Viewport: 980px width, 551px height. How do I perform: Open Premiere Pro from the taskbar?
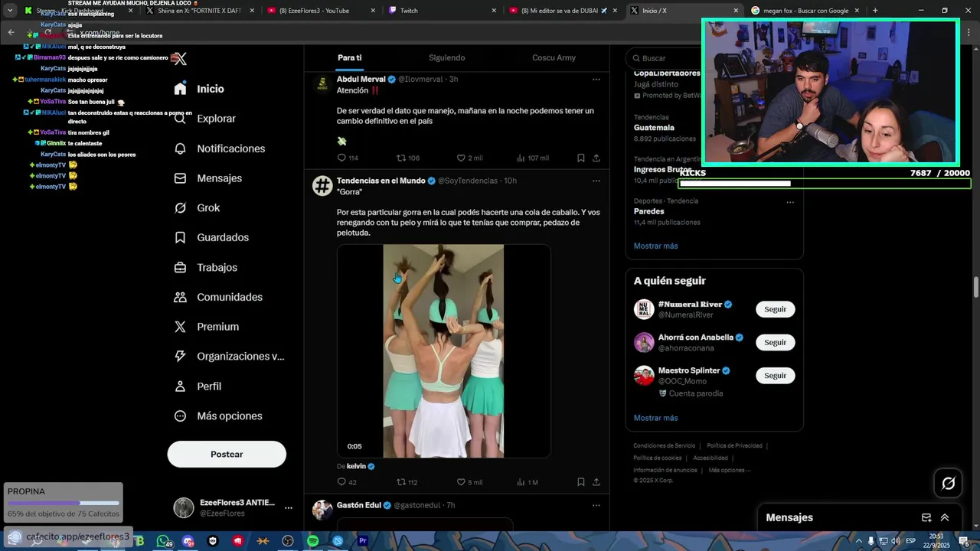click(x=363, y=541)
